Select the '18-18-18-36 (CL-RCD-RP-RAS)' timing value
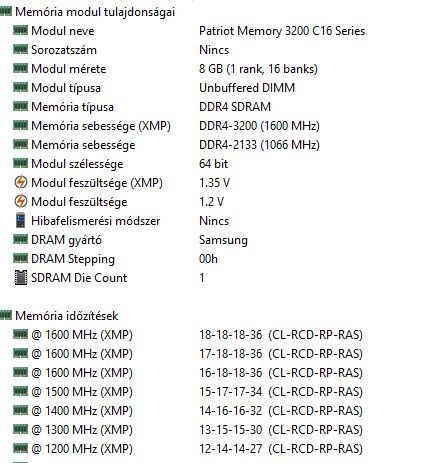Screen dimensions: 426x463 coord(281,335)
